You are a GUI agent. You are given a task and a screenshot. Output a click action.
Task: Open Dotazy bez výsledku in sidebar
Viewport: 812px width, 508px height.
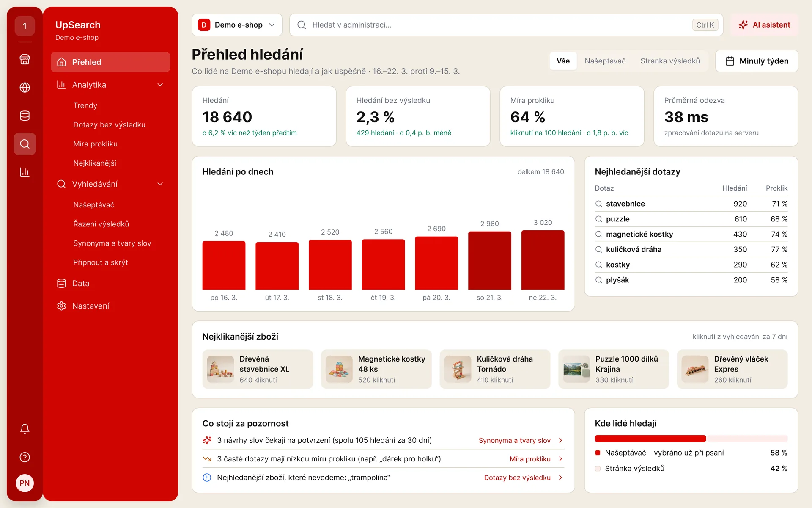point(109,124)
